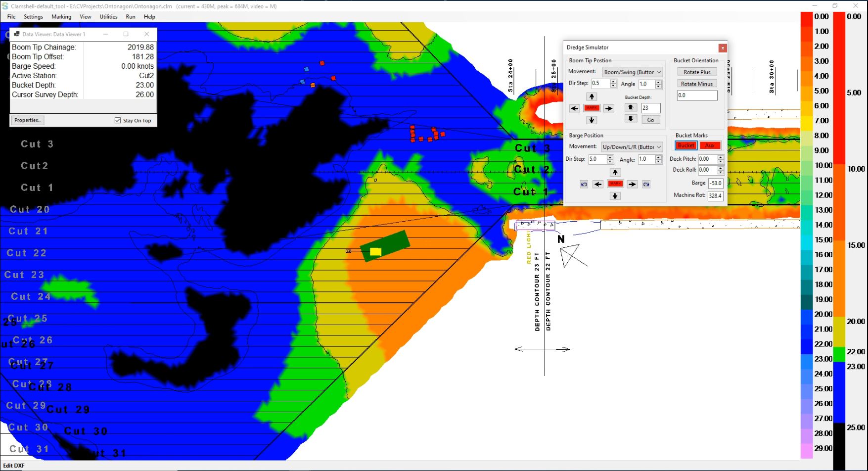
Task: Click the Boom Tip Dir Step spinner
Action: tap(613, 84)
